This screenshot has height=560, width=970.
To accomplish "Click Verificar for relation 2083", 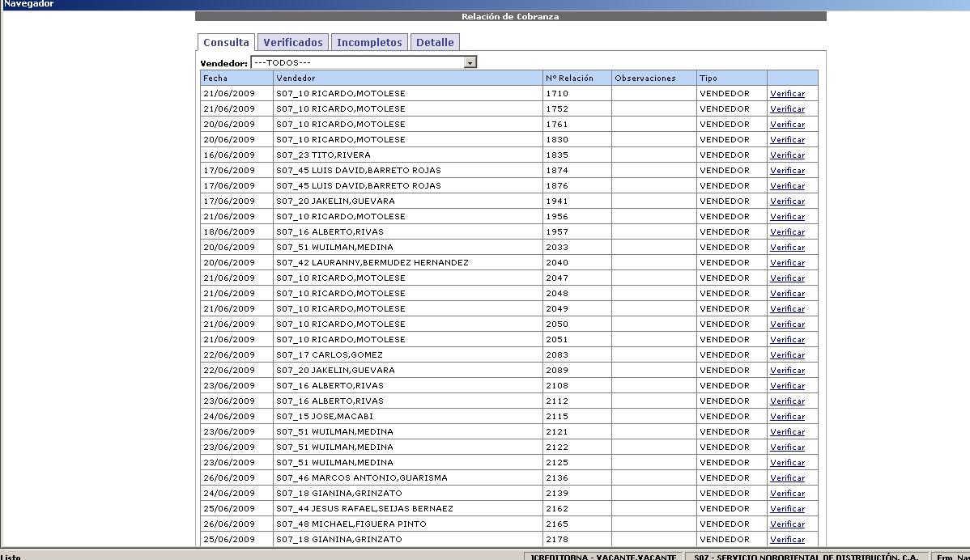I will pyautogui.click(x=788, y=354).
